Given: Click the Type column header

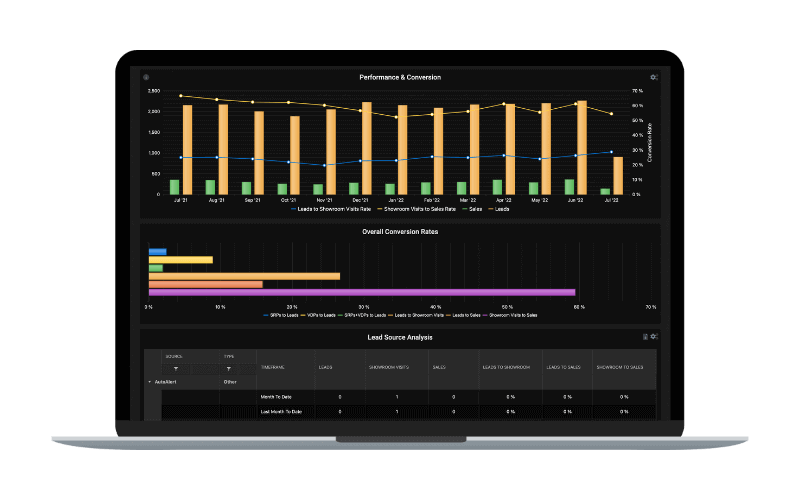Looking at the screenshot, I should pos(229,356).
